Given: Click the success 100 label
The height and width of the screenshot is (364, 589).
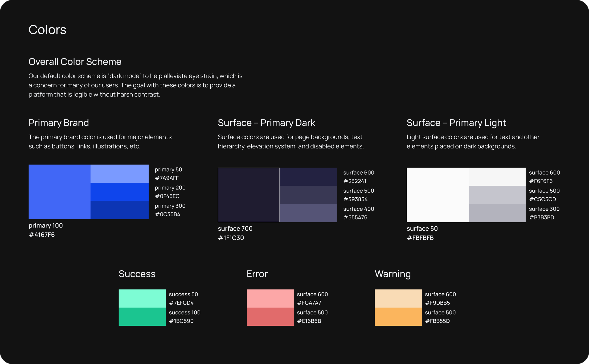Looking at the screenshot, I should click(185, 312).
